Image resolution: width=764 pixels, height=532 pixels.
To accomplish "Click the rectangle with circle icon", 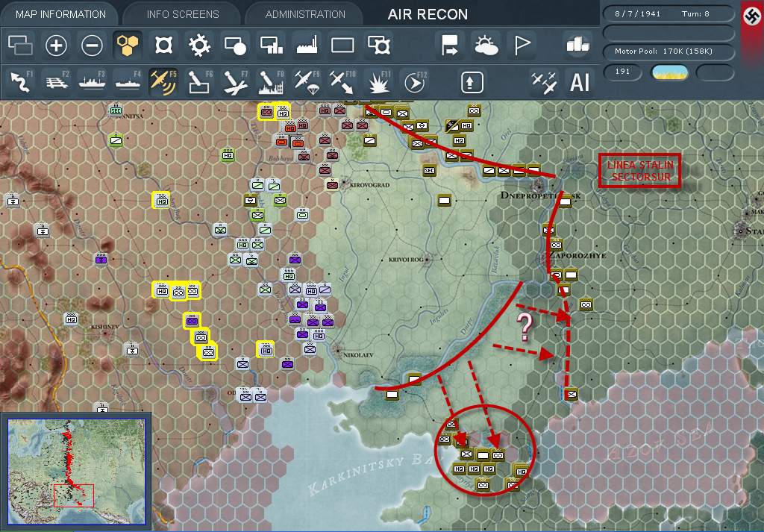I will (235, 46).
